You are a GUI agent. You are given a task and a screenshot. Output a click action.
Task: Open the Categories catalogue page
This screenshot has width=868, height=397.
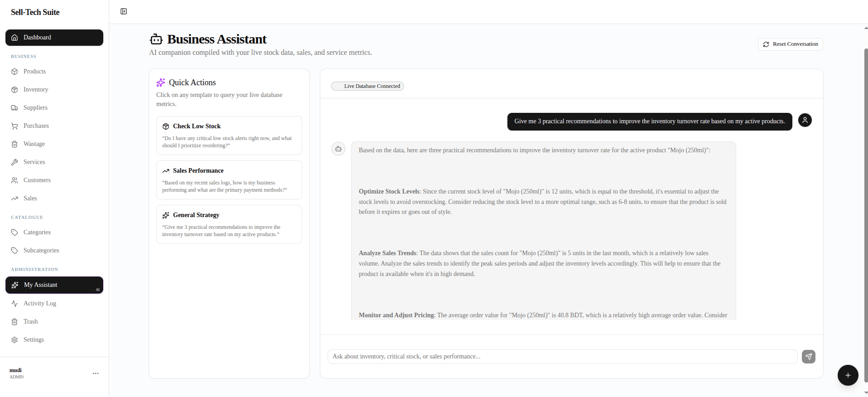pos(54,232)
